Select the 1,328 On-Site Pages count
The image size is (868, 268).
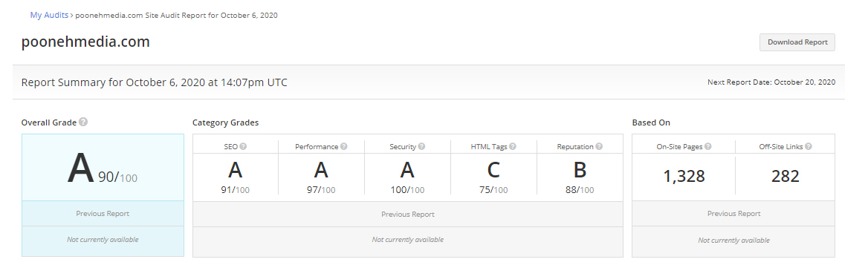(684, 176)
